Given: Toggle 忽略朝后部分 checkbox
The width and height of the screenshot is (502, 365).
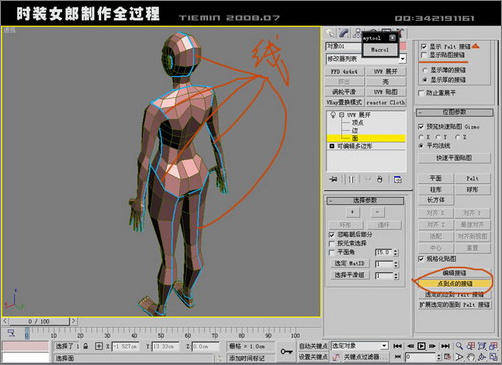Looking at the screenshot, I should (x=332, y=235).
